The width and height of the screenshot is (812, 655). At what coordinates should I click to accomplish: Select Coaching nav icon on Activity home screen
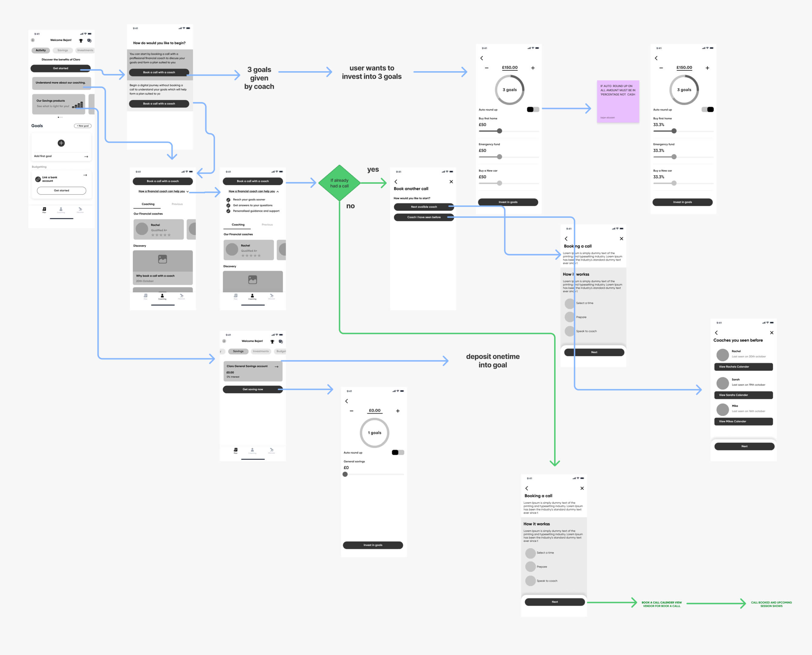point(61,210)
